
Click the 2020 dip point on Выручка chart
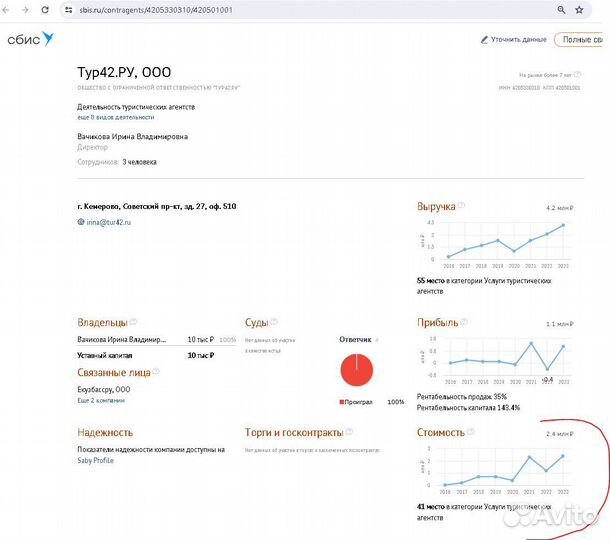pyautogui.click(x=514, y=251)
